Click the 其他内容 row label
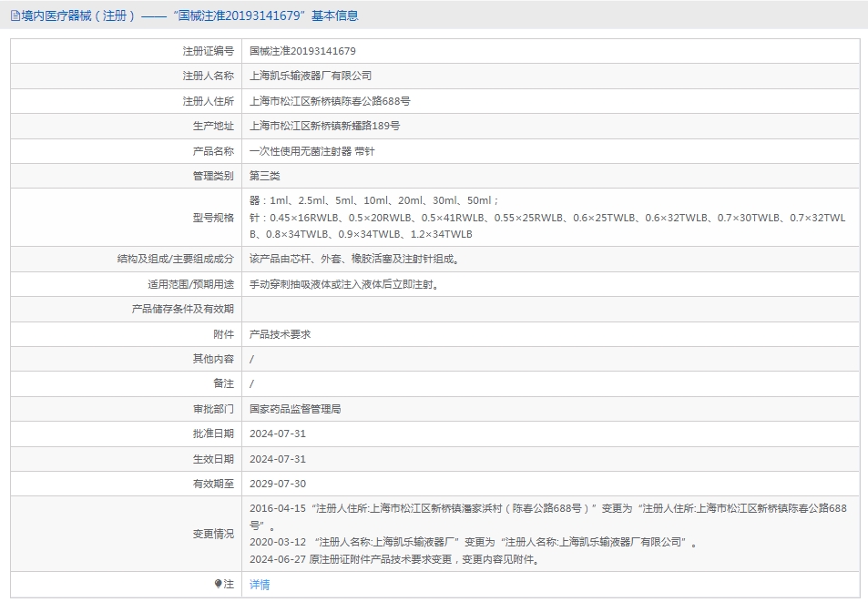Image resolution: width=868 pixels, height=602 pixels. (213, 359)
